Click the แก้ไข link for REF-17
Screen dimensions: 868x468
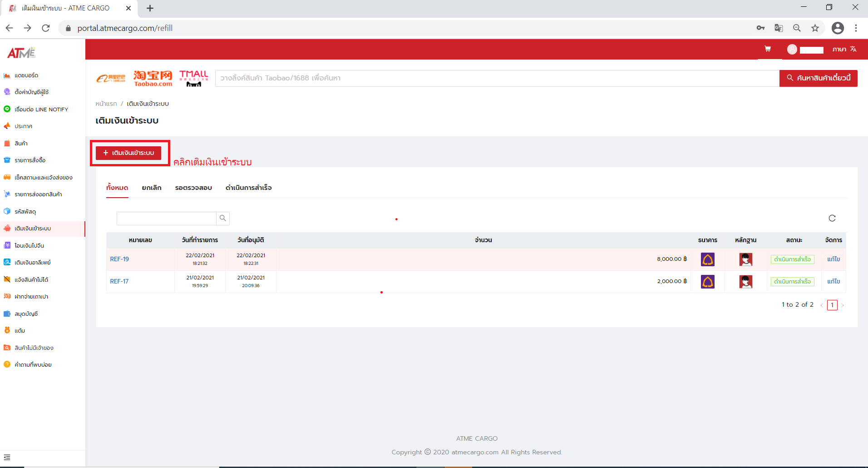coord(833,281)
